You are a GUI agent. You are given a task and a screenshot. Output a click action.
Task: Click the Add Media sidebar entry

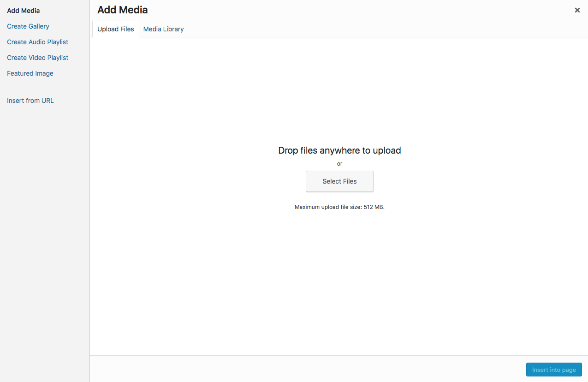point(24,11)
